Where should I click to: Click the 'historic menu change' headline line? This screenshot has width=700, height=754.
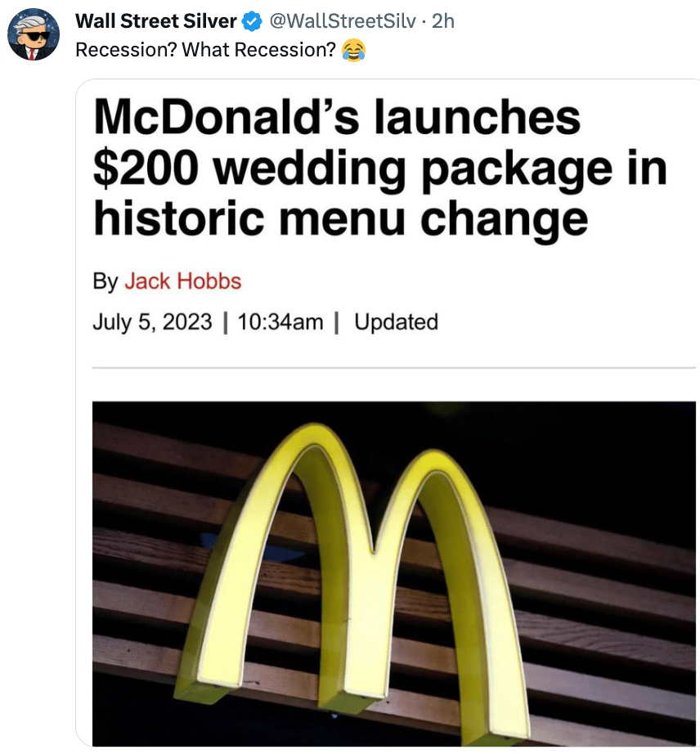pos(341,220)
